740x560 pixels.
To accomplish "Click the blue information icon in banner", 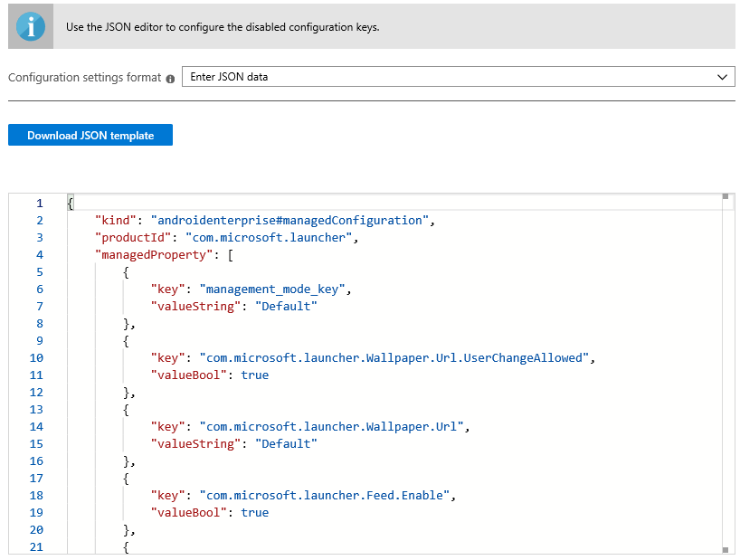I will pos(31,26).
